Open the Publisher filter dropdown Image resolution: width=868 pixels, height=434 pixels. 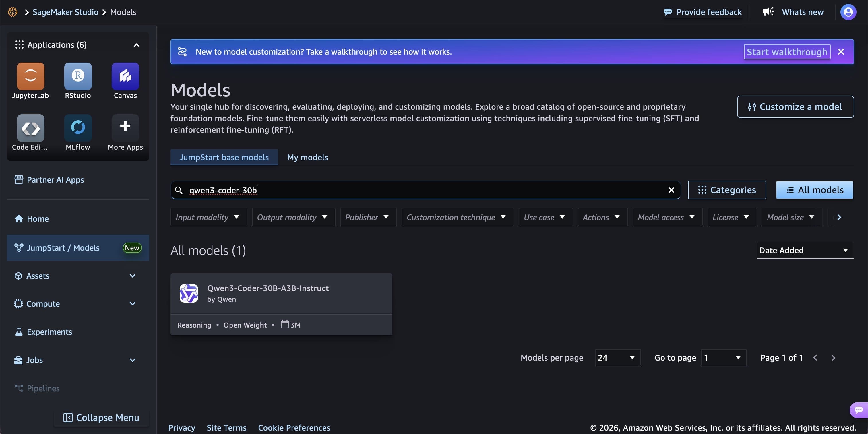pyautogui.click(x=368, y=217)
